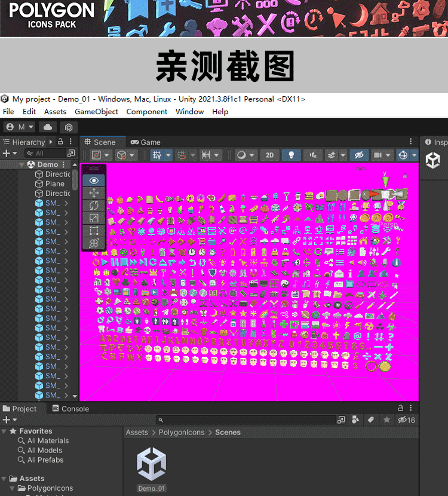
Task: Collapse the Favorites folder in Project panel
Action: point(5,431)
